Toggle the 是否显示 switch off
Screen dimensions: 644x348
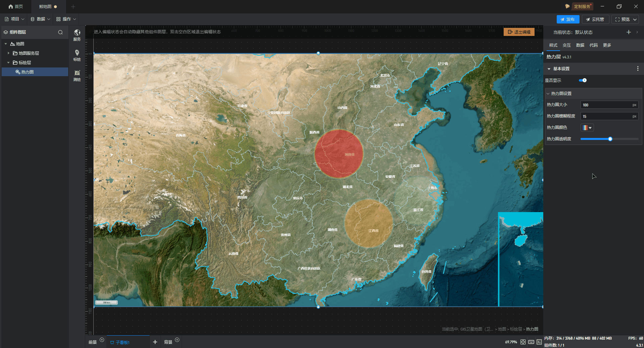[x=583, y=80]
